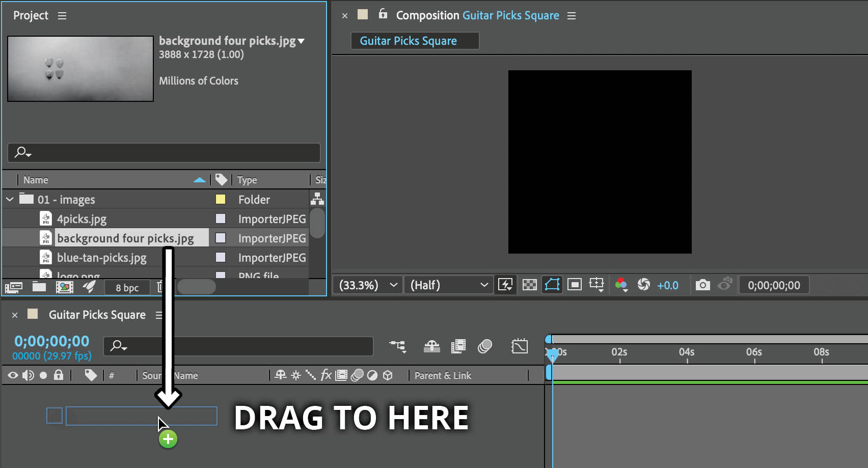The image size is (868, 468).
Task: Click the Motion Blur icon above the timeline
Action: click(x=484, y=346)
